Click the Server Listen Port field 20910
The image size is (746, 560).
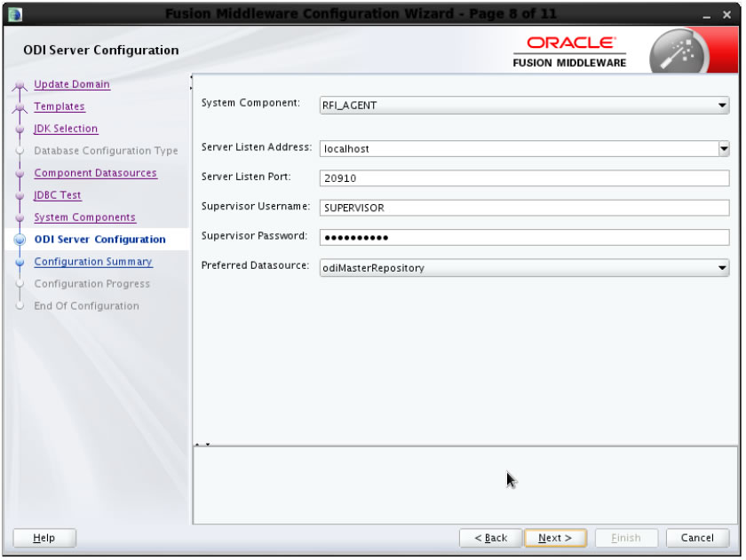pyautogui.click(x=524, y=178)
